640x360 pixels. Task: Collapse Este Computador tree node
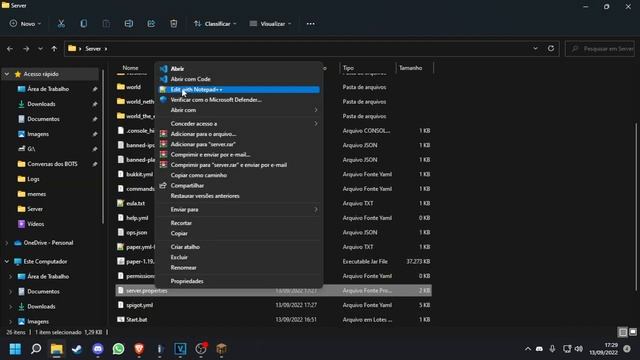click(x=7, y=262)
